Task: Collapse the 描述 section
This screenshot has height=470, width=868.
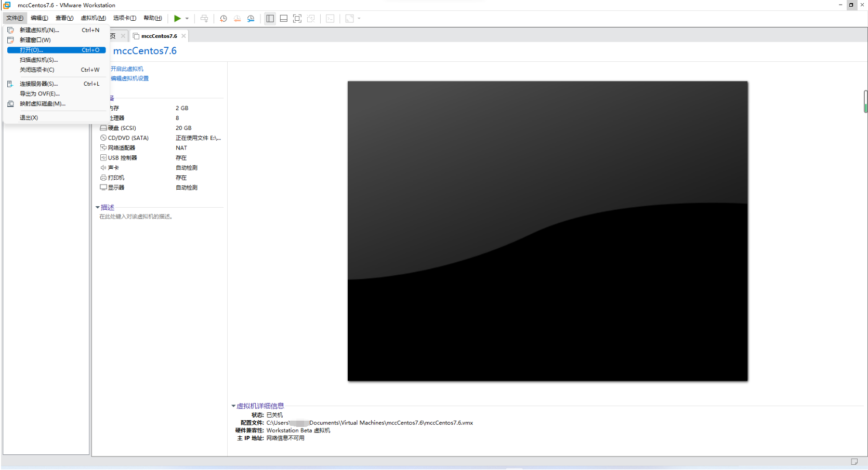Action: click(x=98, y=208)
